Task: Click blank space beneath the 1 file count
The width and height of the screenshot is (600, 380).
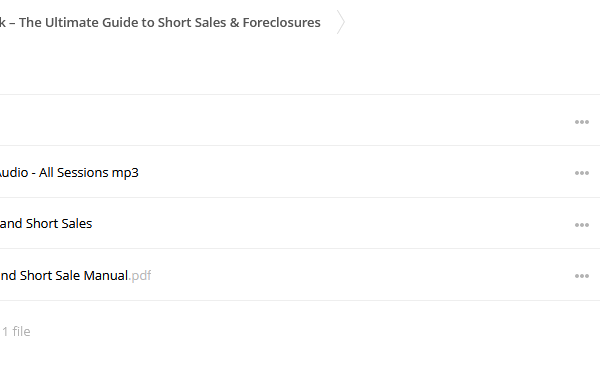Action: [300, 360]
